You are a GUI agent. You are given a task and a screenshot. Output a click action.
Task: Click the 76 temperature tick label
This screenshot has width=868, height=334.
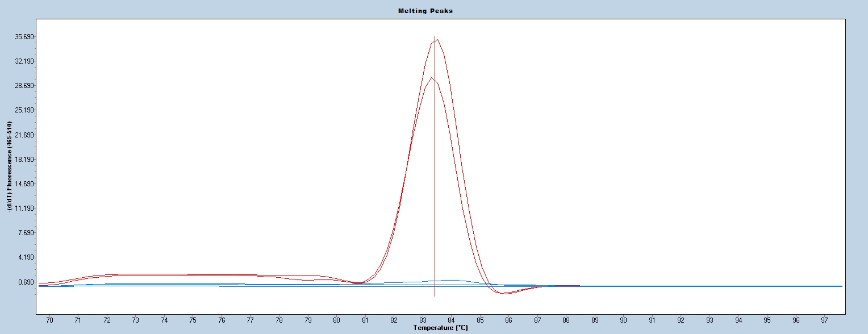point(222,320)
